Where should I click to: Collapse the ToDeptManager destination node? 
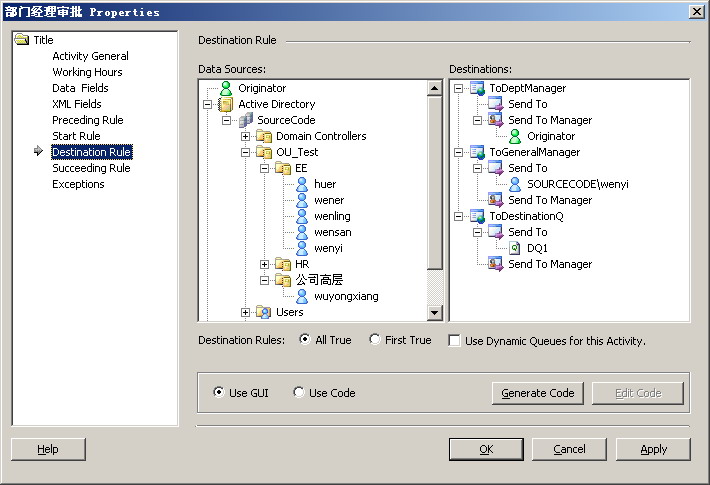point(458,88)
